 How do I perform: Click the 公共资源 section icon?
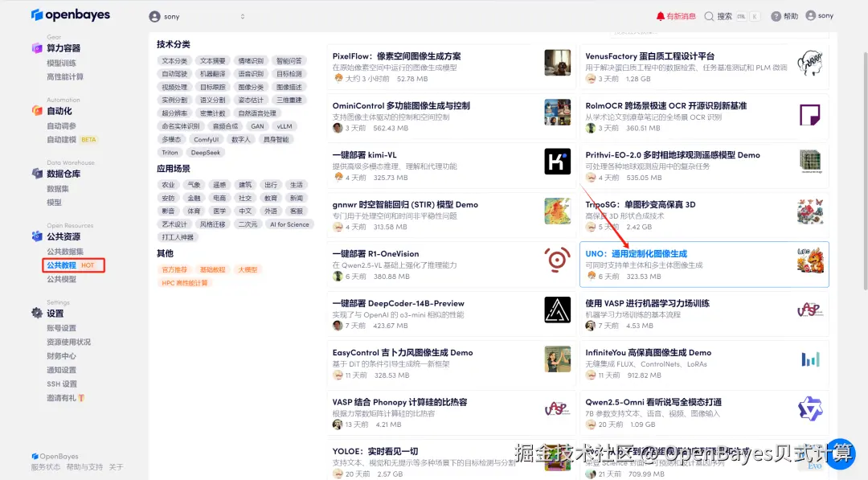37,236
